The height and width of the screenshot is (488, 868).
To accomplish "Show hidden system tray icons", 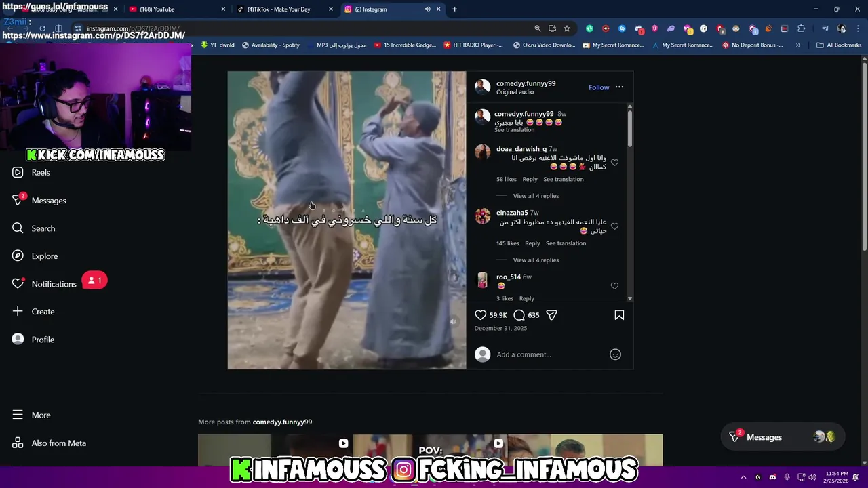I will click(743, 477).
